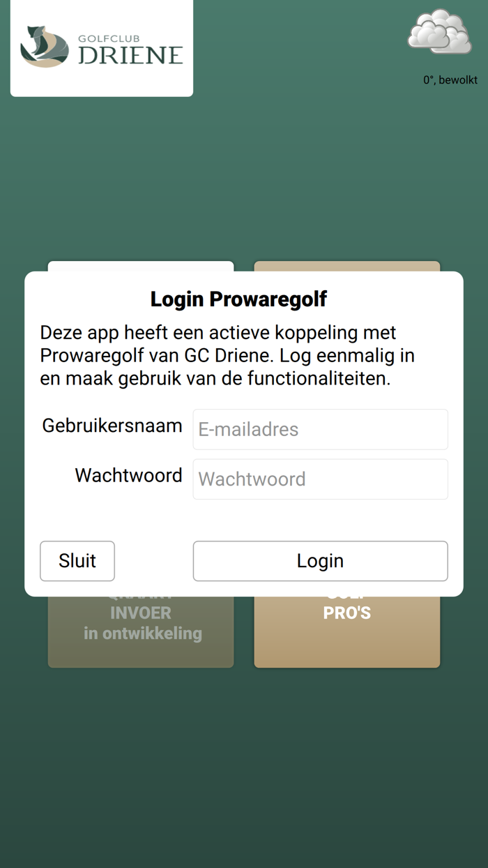The height and width of the screenshot is (868, 488).
Task: Tap the tan tile edge above the dialog
Action: point(347,266)
